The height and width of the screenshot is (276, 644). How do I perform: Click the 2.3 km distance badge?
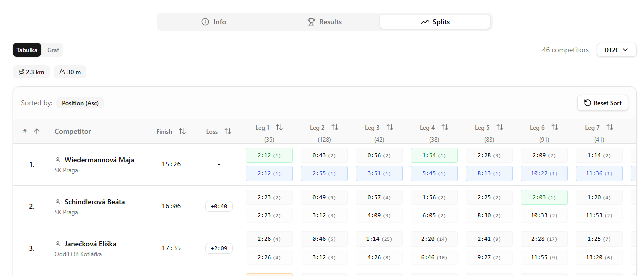pyautogui.click(x=31, y=72)
